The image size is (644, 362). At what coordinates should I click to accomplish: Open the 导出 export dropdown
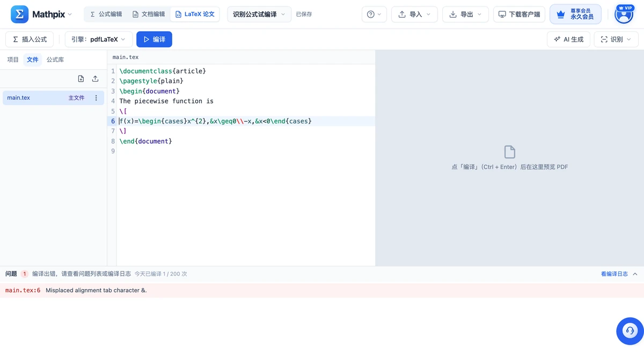(x=465, y=14)
